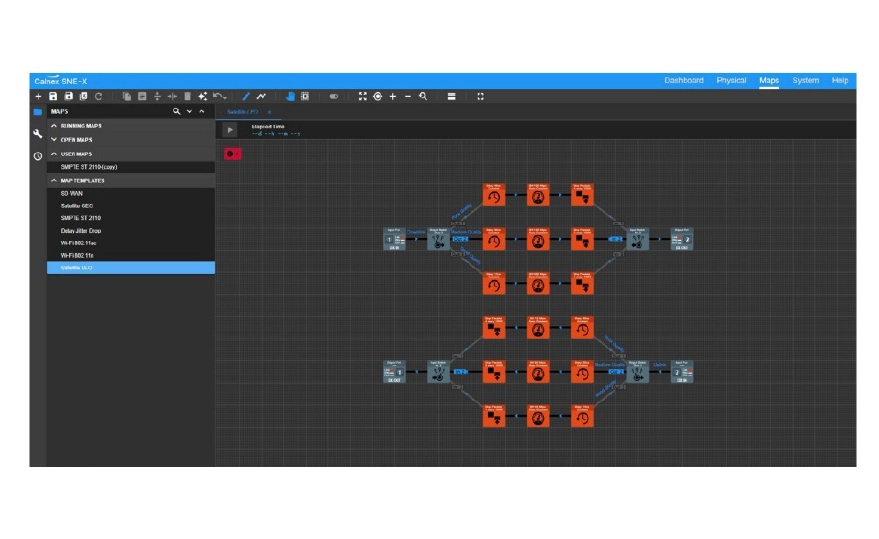
Task: Switch to the Dashboard tab
Action: pos(684,80)
